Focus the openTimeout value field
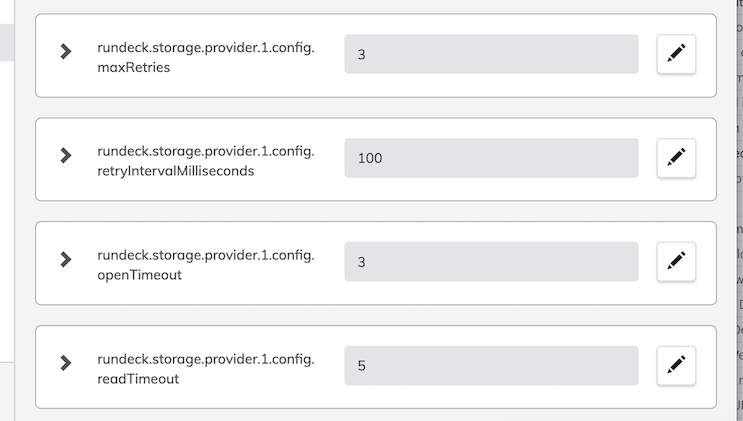 [x=491, y=262]
